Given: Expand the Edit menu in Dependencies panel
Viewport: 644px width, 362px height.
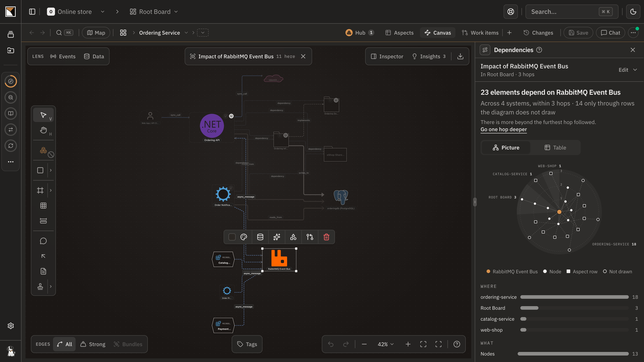Looking at the screenshot, I should pos(628,70).
